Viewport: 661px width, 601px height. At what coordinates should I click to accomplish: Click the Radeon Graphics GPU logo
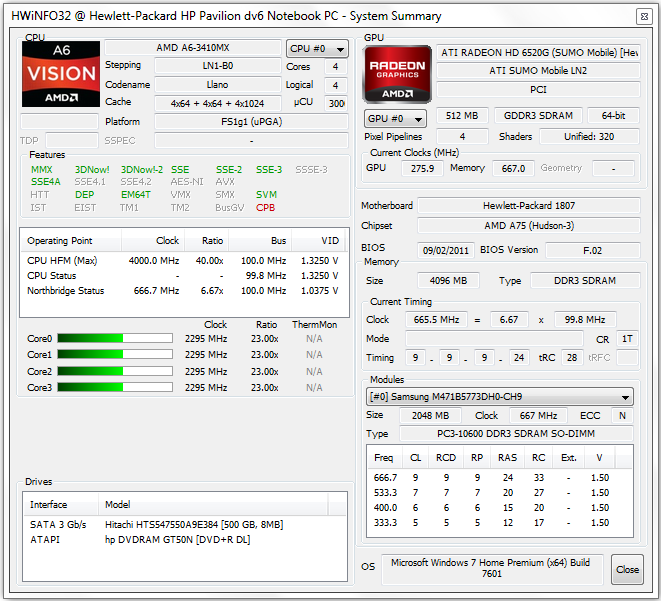397,74
